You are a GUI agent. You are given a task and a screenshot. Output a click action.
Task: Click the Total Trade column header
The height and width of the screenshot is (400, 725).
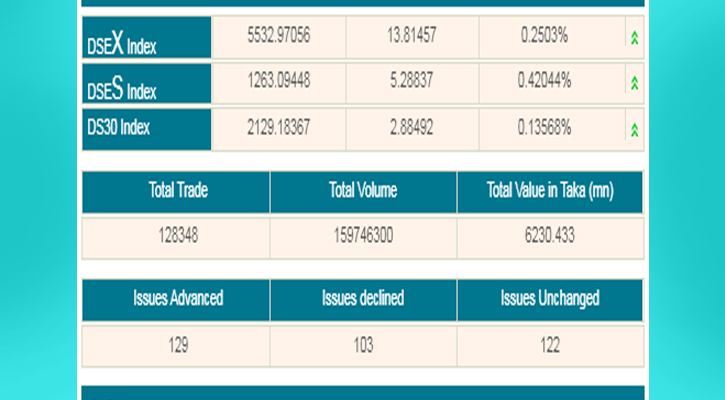click(177, 190)
